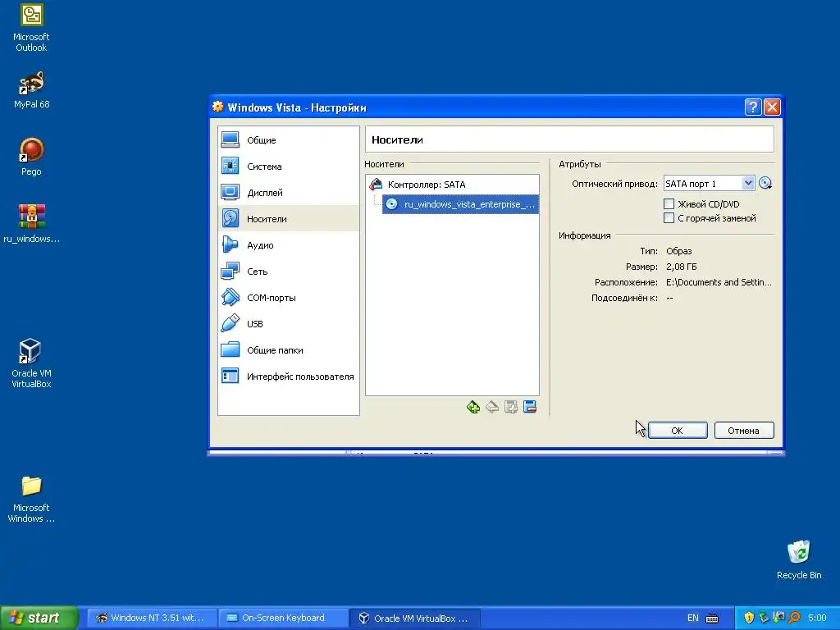Switch to Oracle VM VirtualBox taskbar button
This screenshot has height=630, width=840.
tap(414, 618)
